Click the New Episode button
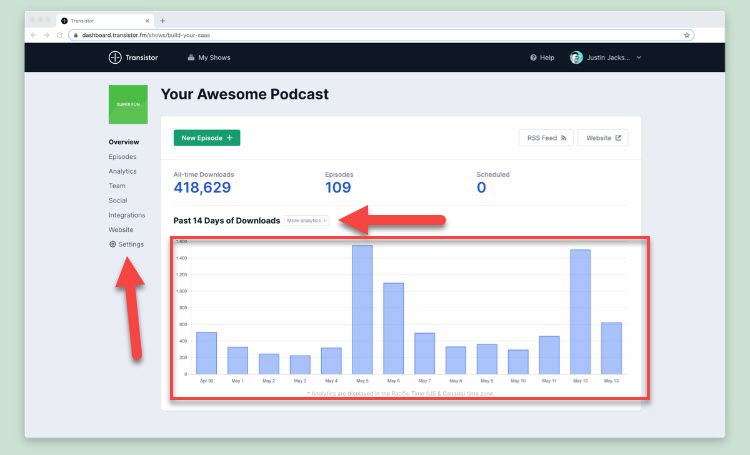Image resolution: width=750 pixels, height=455 pixels. tap(207, 138)
